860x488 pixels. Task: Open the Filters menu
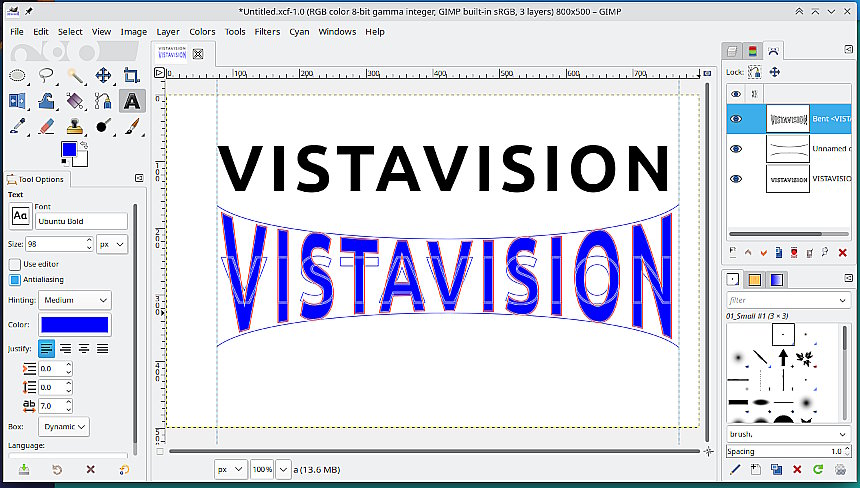[x=267, y=32]
